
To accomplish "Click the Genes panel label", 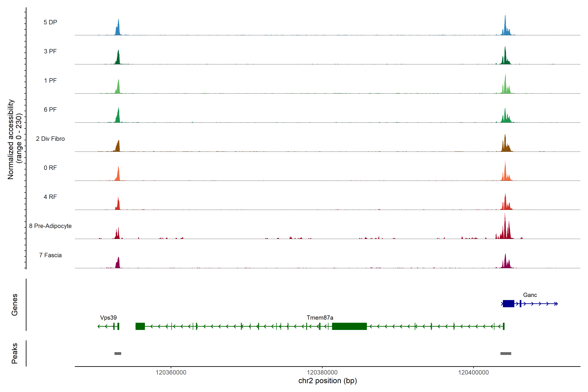I will point(15,304).
